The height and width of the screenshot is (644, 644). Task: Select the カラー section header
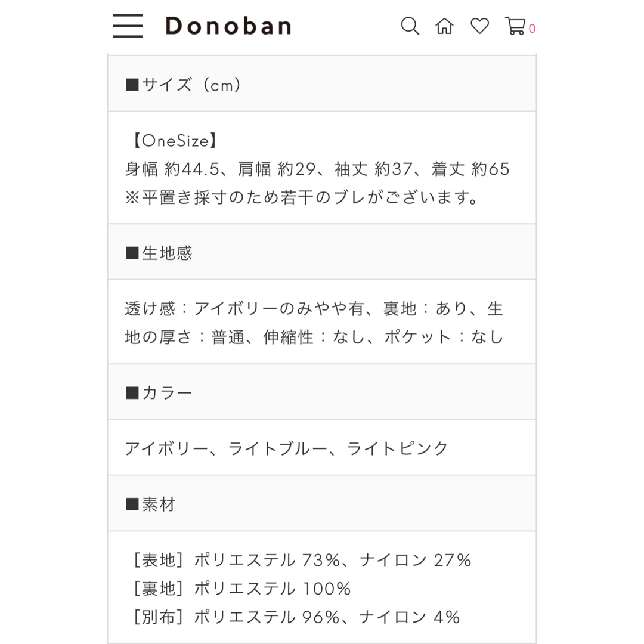click(322, 392)
